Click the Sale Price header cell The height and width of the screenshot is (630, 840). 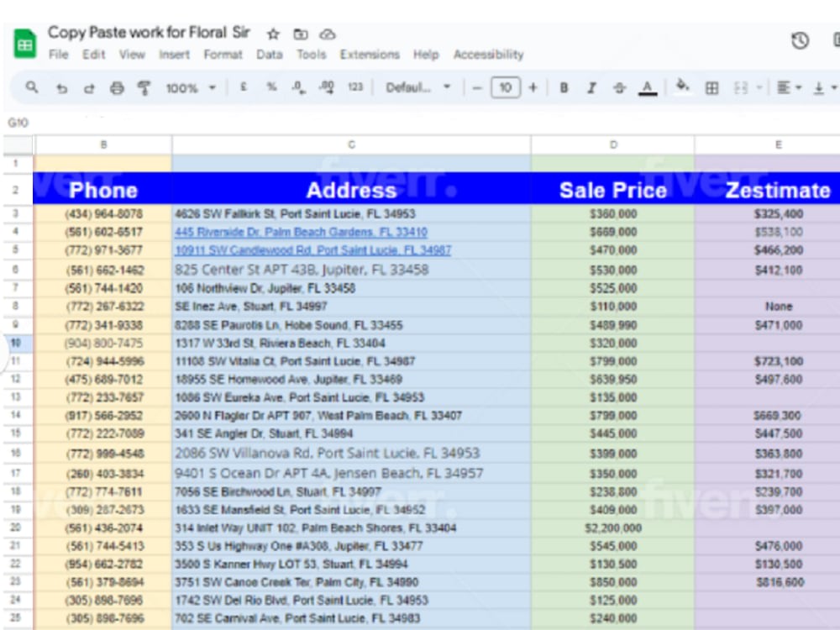click(x=613, y=188)
